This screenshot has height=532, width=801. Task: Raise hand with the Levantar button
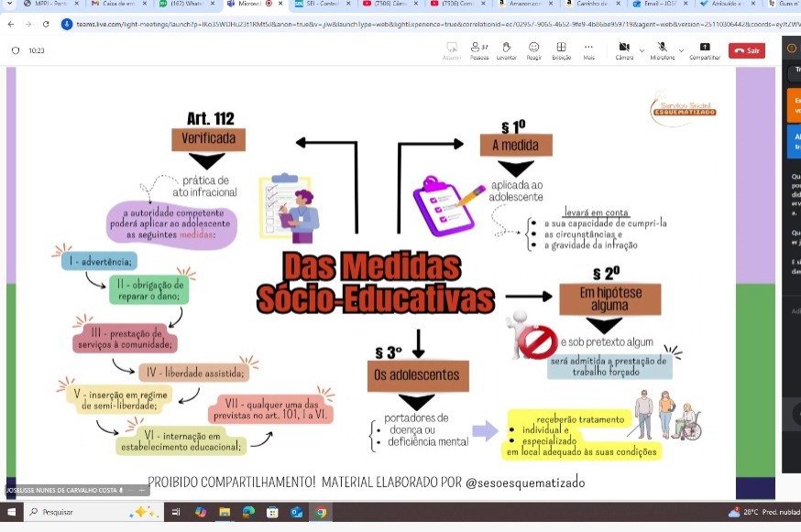[506, 49]
